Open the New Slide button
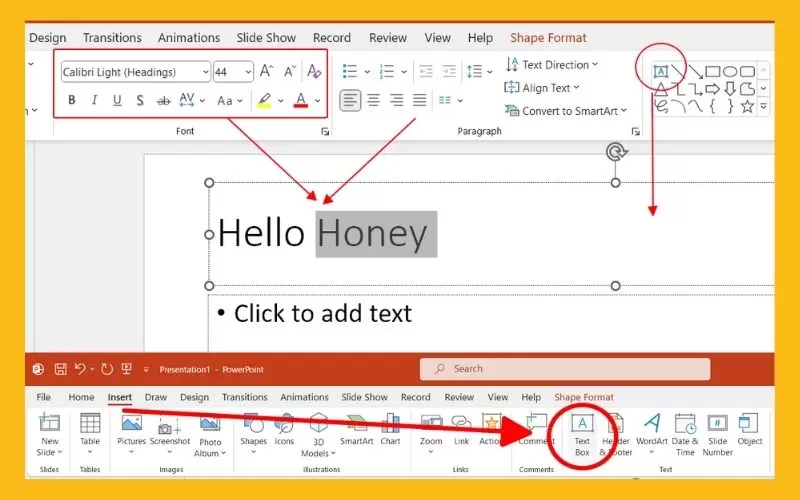This screenshot has height=500, width=800. [x=49, y=435]
